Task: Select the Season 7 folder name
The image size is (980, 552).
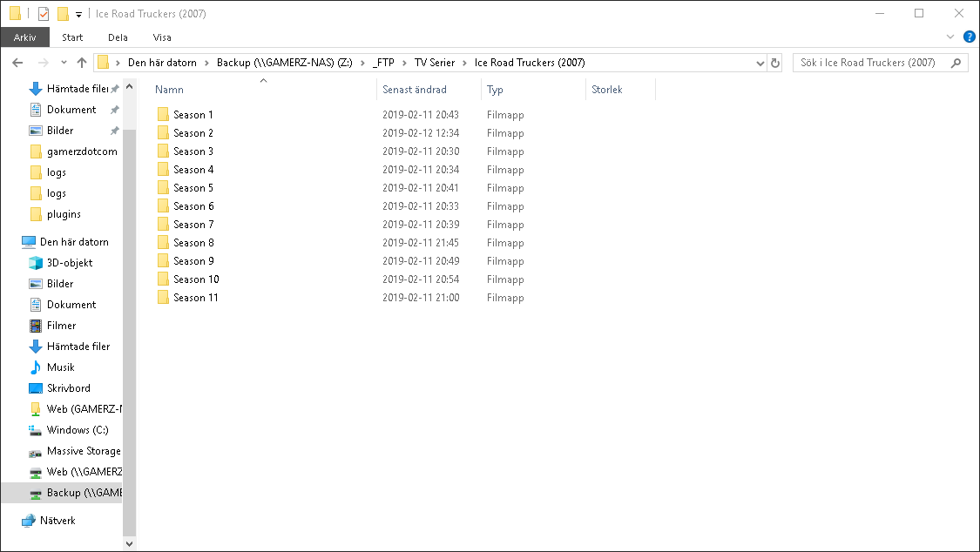Action: (193, 224)
